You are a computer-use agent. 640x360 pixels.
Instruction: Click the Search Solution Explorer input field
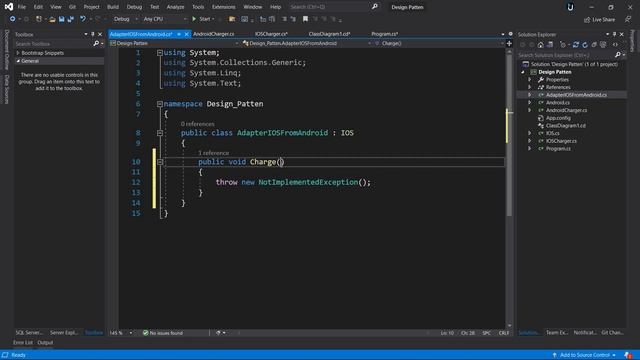(x=565, y=55)
